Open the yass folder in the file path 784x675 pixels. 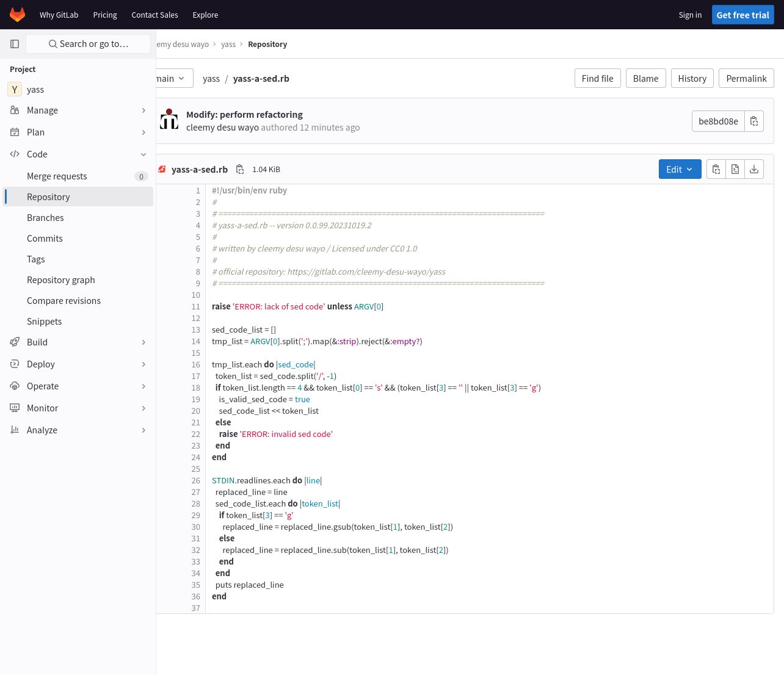tap(211, 78)
